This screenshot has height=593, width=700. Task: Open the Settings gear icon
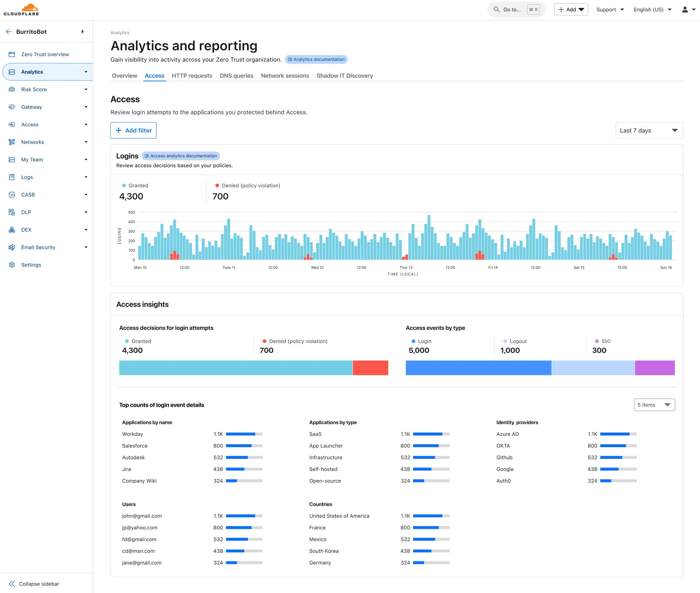click(12, 265)
